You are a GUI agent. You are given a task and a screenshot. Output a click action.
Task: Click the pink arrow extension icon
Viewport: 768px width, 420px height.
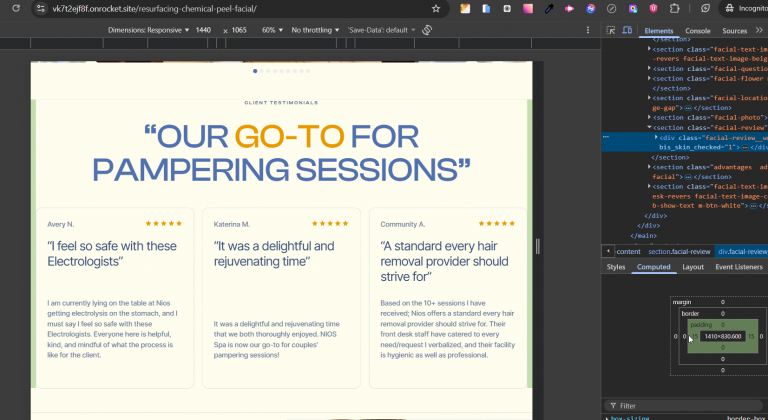click(x=569, y=8)
